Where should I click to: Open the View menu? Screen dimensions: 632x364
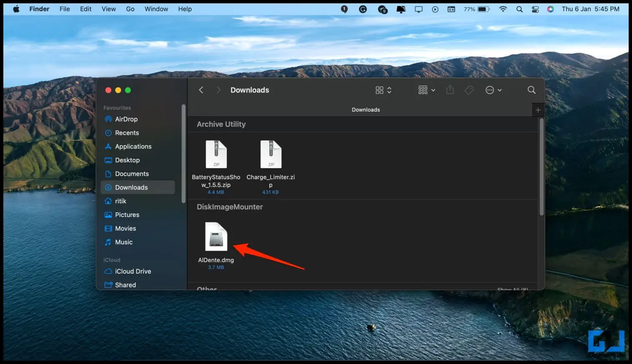click(x=109, y=9)
